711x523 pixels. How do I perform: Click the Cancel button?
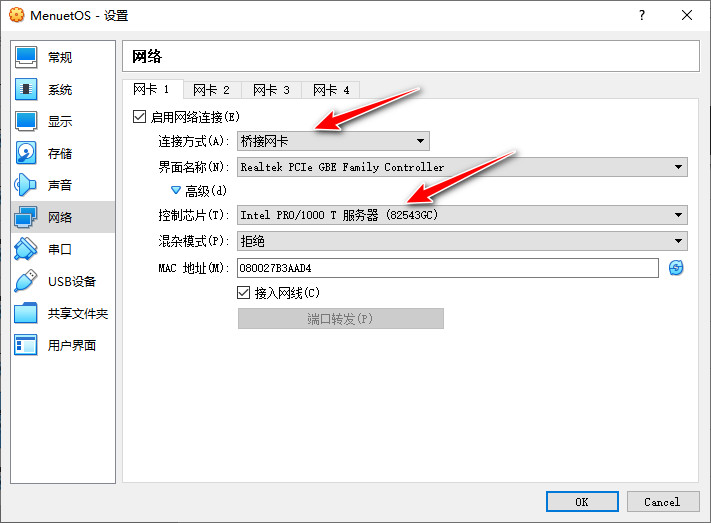tap(663, 502)
